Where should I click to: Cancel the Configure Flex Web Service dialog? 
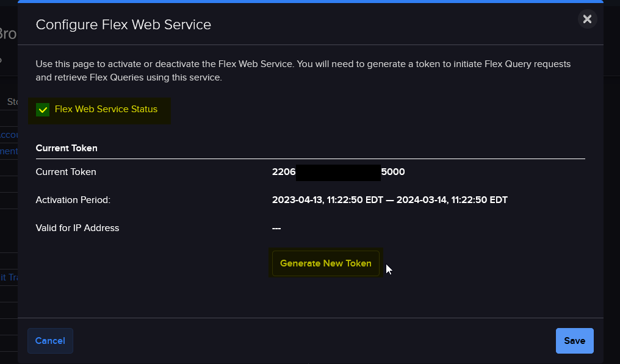[50, 340]
